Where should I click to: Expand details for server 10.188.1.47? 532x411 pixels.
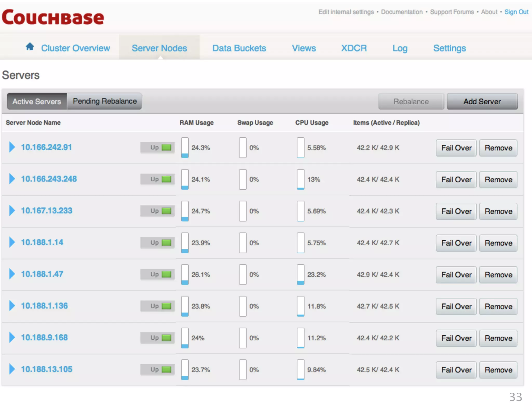click(x=12, y=274)
